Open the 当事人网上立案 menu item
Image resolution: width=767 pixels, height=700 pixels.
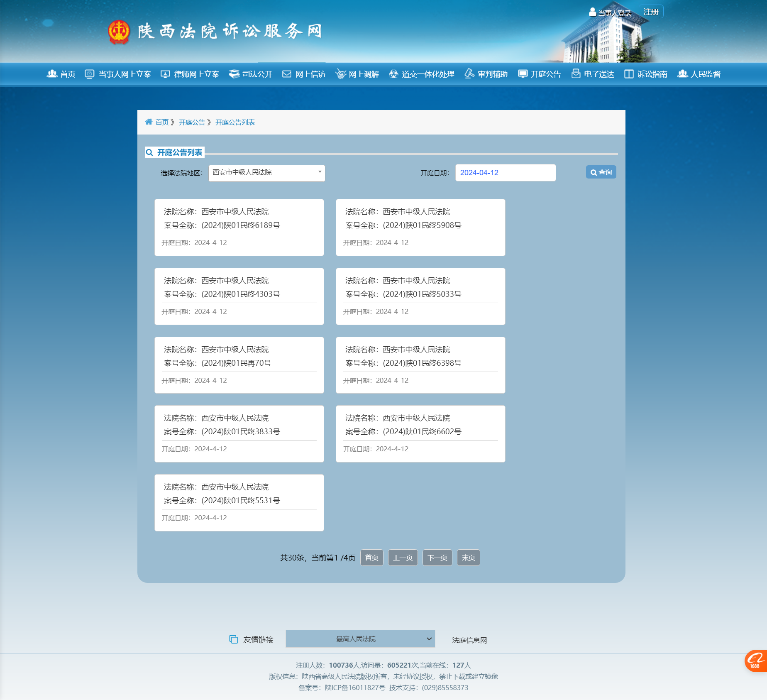tap(118, 74)
